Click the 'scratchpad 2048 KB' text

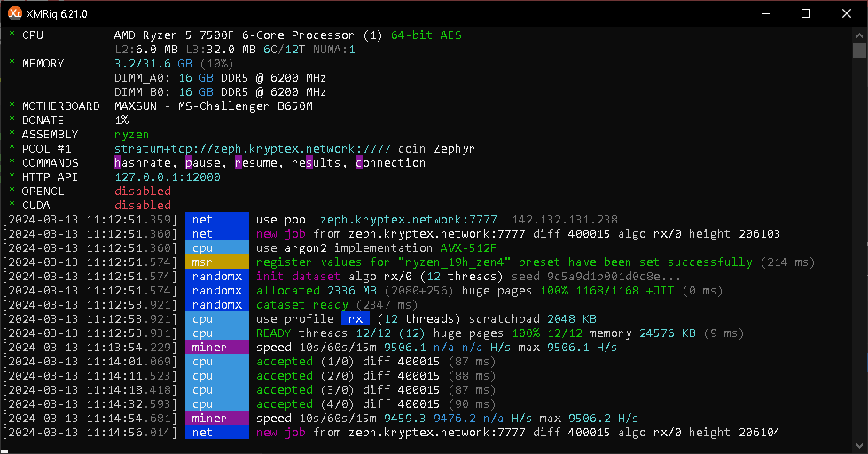click(533, 319)
